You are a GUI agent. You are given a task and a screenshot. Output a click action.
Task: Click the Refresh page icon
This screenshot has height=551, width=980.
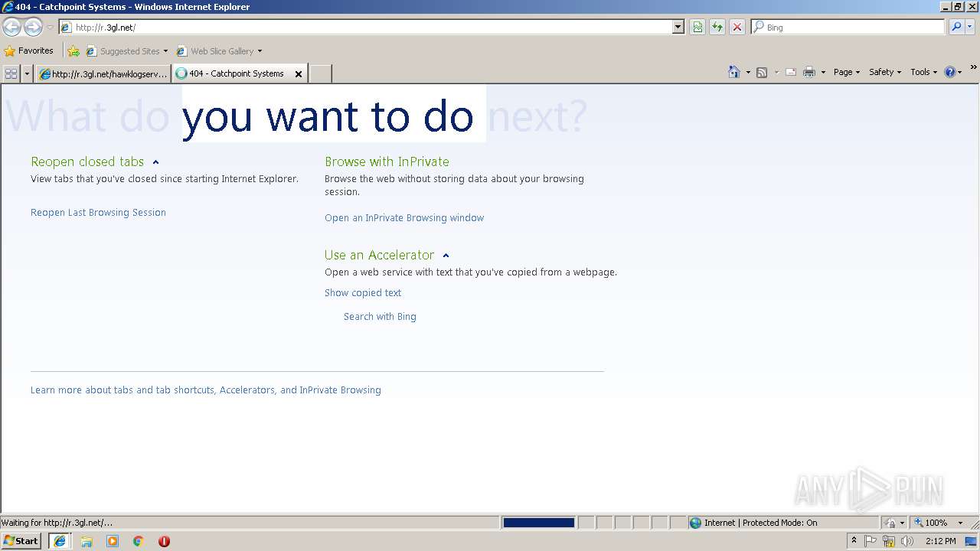pyautogui.click(x=717, y=27)
